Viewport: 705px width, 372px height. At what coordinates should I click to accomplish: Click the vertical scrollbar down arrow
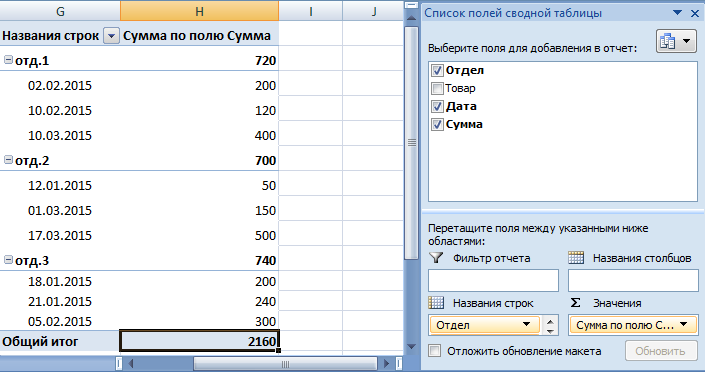point(411,347)
